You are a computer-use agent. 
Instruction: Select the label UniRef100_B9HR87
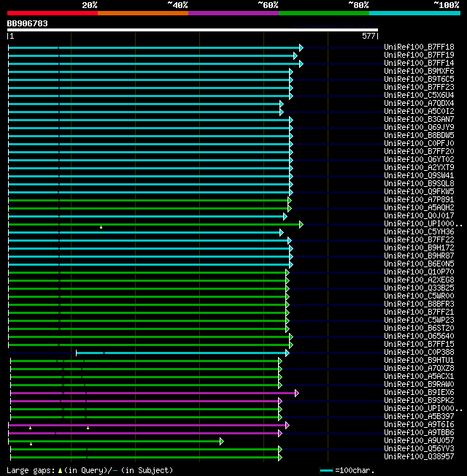click(419, 256)
